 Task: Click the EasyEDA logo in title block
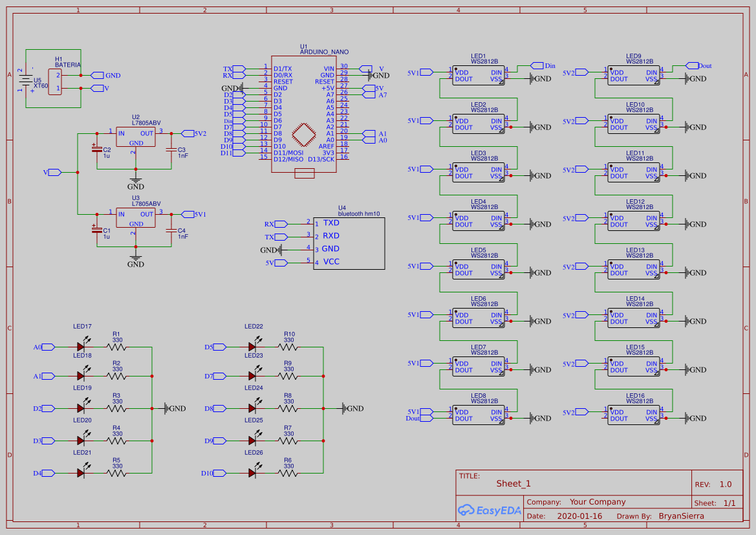pyautogui.click(x=490, y=510)
